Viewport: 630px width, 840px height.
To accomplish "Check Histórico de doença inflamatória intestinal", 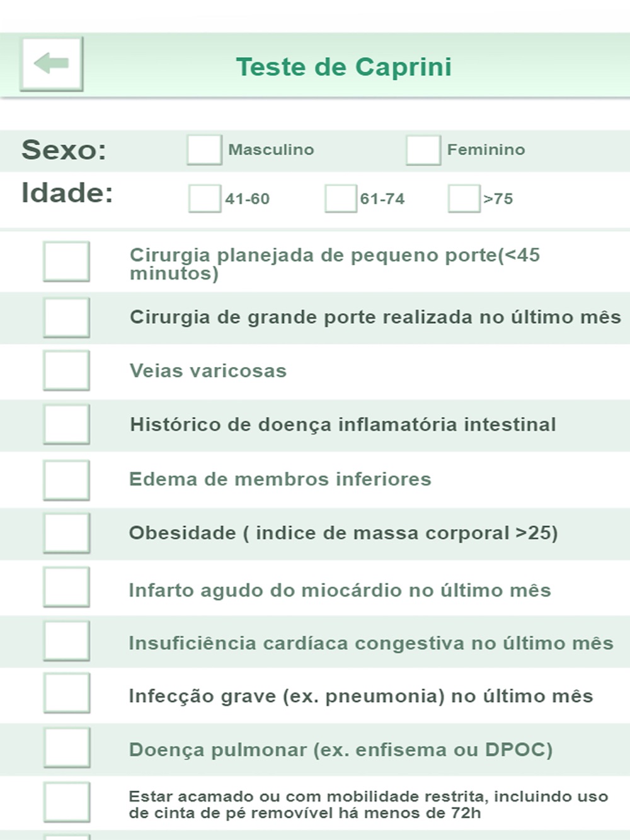I will [x=66, y=424].
